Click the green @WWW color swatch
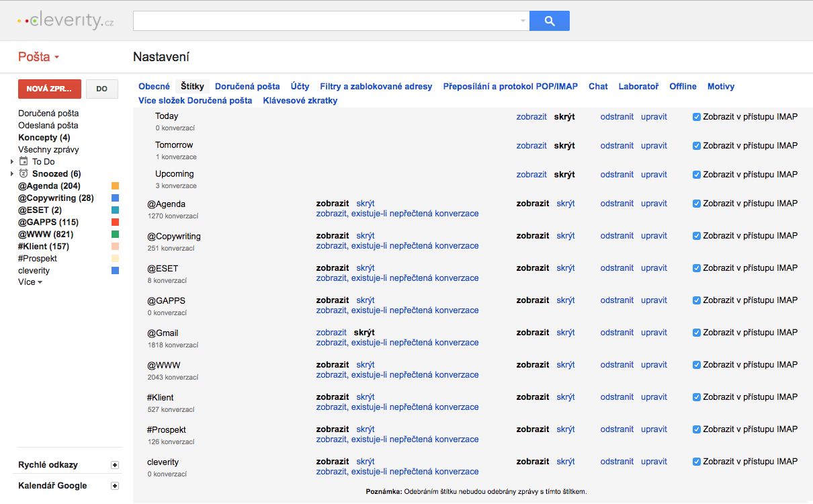Screen dimensions: 813x504 [x=115, y=235]
